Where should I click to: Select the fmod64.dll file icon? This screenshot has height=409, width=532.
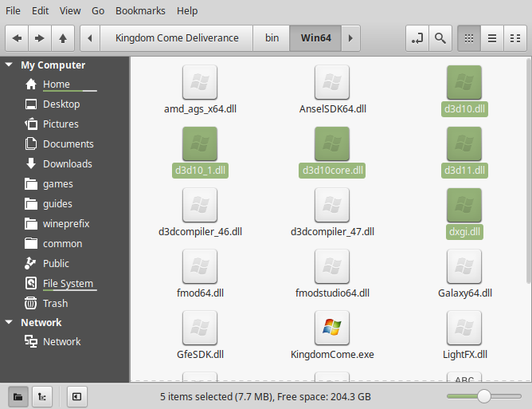[200, 266]
